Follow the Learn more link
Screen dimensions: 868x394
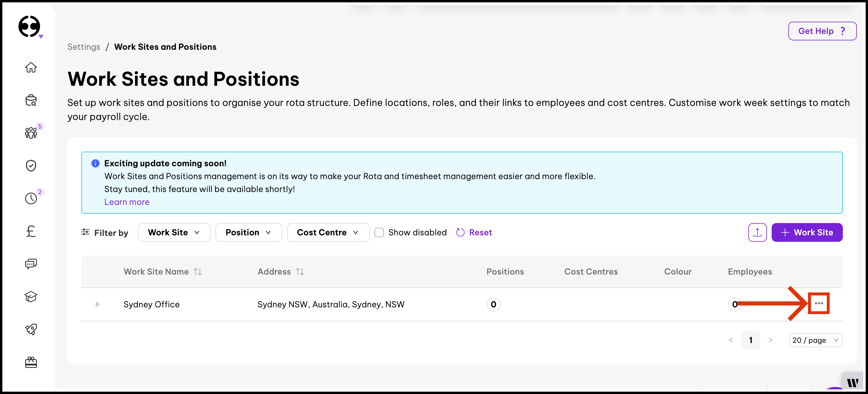127,202
